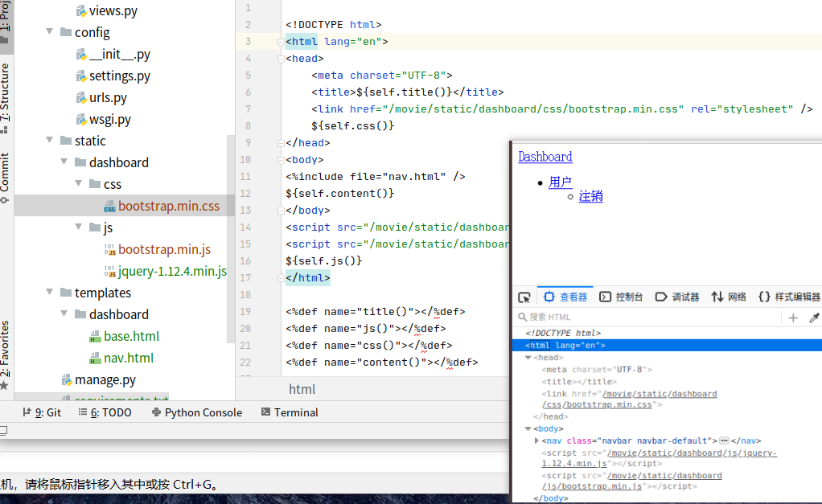Collapse the css folder

(x=79, y=183)
